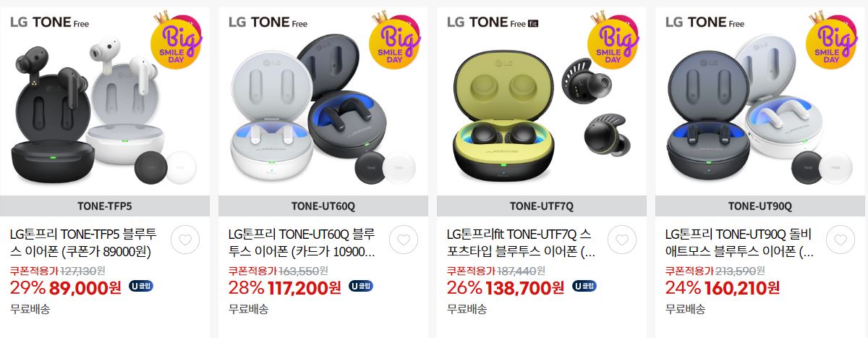Toggle wishlist heart for TONE-UT60Q earphones
This screenshot has height=338, width=868.
(403, 240)
